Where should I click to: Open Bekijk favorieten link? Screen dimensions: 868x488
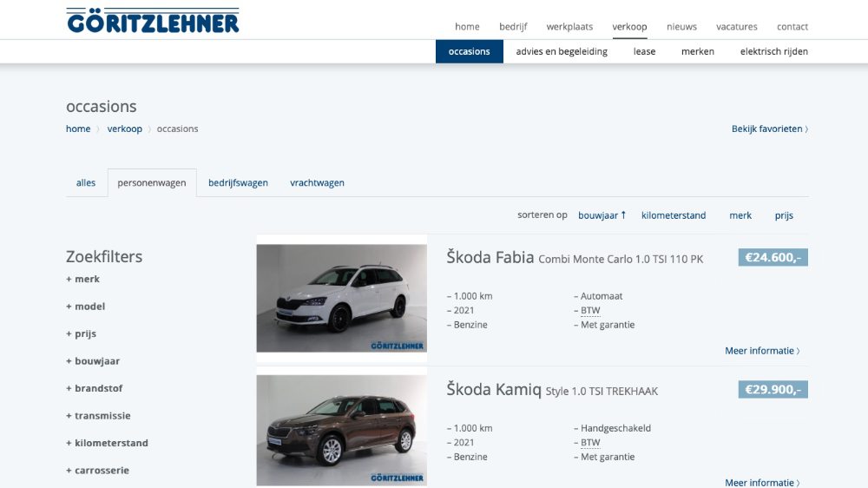769,129
